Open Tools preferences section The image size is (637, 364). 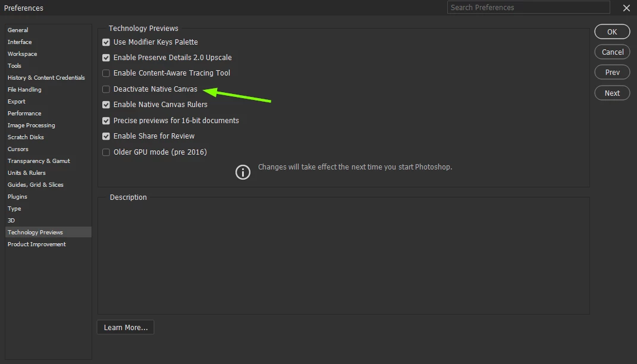click(48, 65)
